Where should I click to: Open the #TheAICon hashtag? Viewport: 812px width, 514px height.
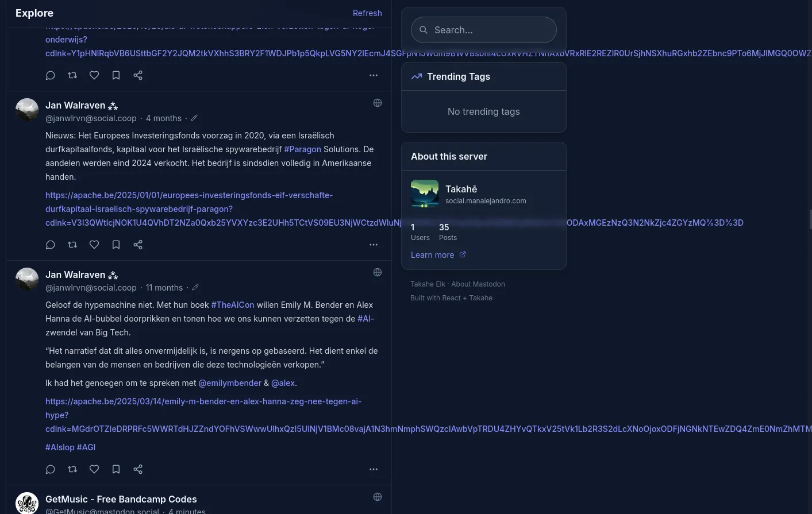pyautogui.click(x=233, y=305)
